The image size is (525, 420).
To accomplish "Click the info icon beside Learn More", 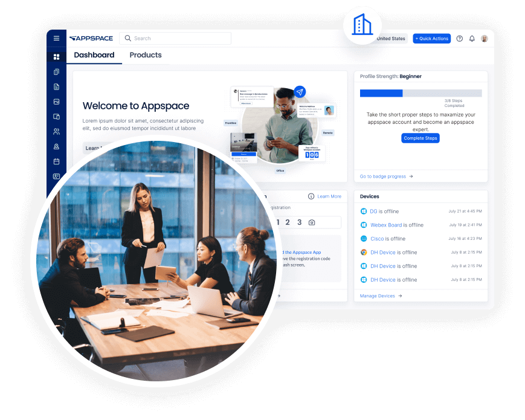I will click(311, 196).
